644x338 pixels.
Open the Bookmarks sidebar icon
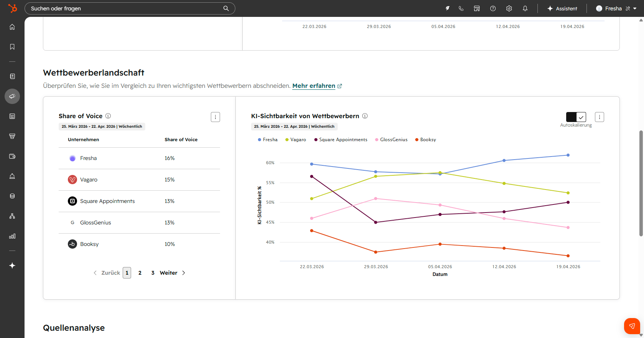(x=12, y=47)
